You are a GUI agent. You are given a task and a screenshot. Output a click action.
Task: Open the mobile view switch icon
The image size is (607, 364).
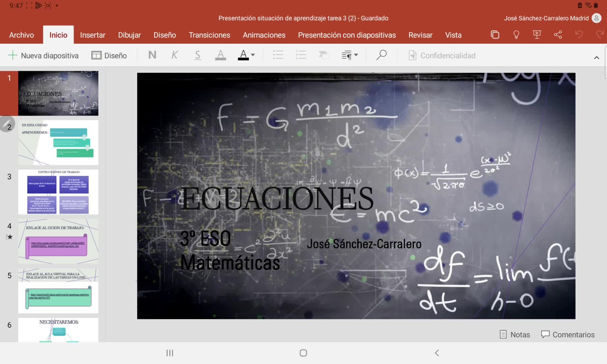tap(495, 35)
